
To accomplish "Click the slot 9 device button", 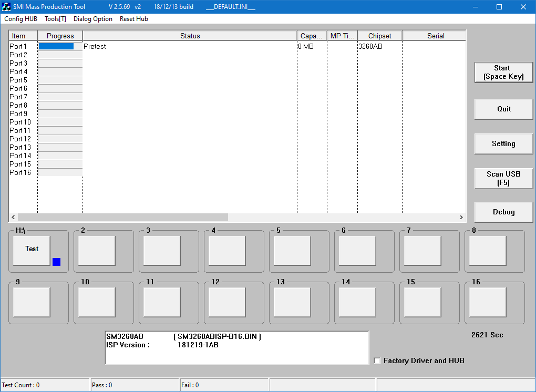I will pos(32,302).
